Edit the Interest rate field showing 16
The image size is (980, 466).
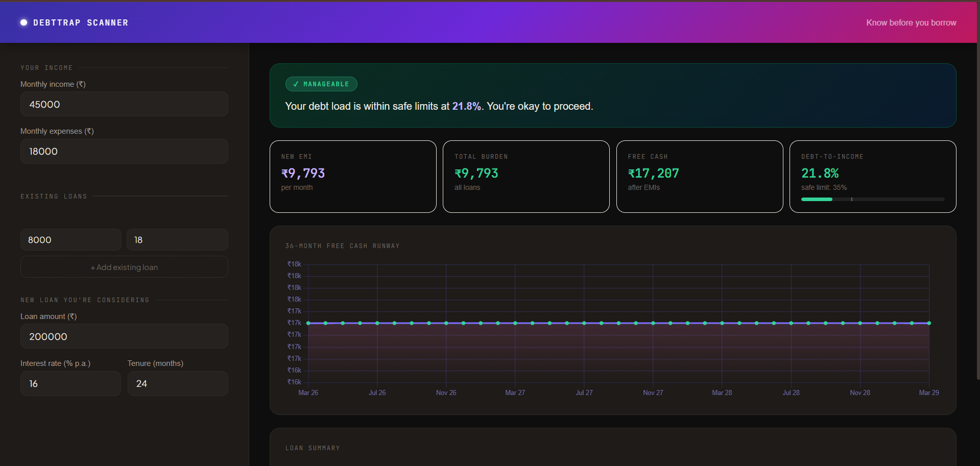pos(70,383)
